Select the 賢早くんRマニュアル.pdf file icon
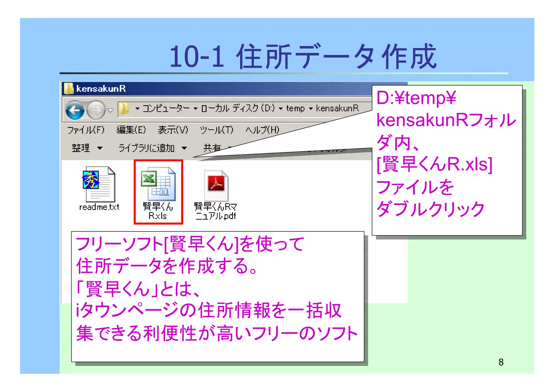 216,185
